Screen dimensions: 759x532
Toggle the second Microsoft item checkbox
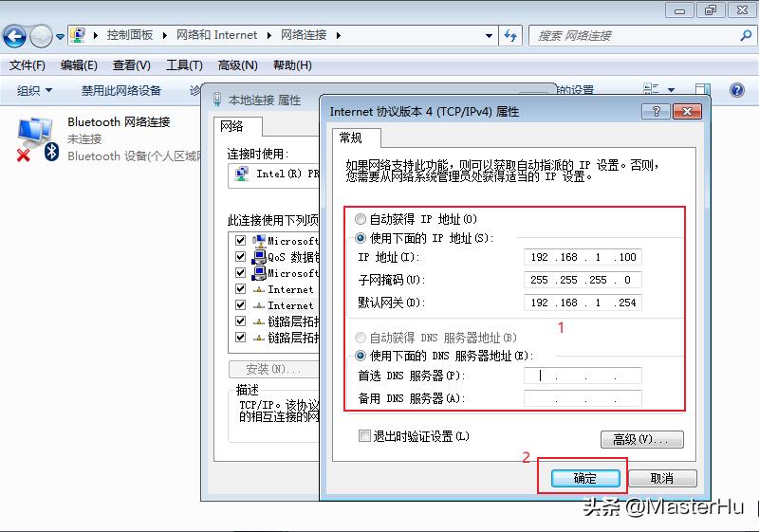tap(241, 273)
